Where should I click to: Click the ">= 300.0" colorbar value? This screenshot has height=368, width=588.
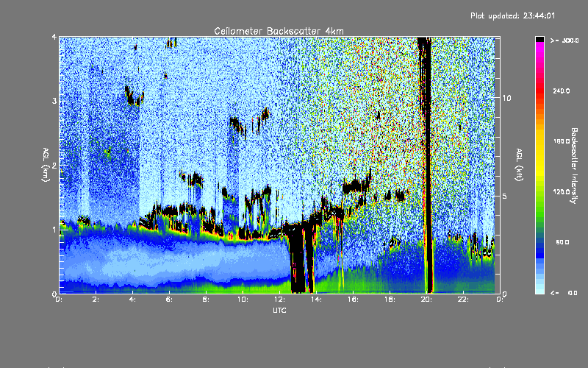(x=564, y=40)
